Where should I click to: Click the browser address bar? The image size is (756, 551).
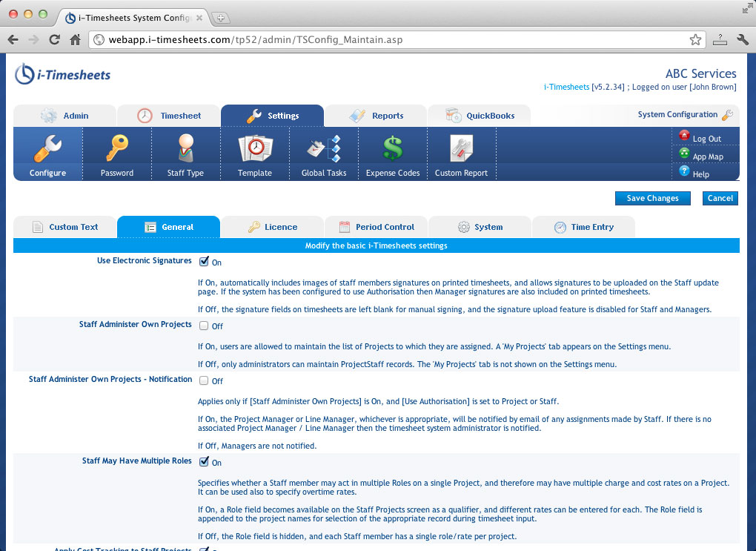tap(397, 39)
